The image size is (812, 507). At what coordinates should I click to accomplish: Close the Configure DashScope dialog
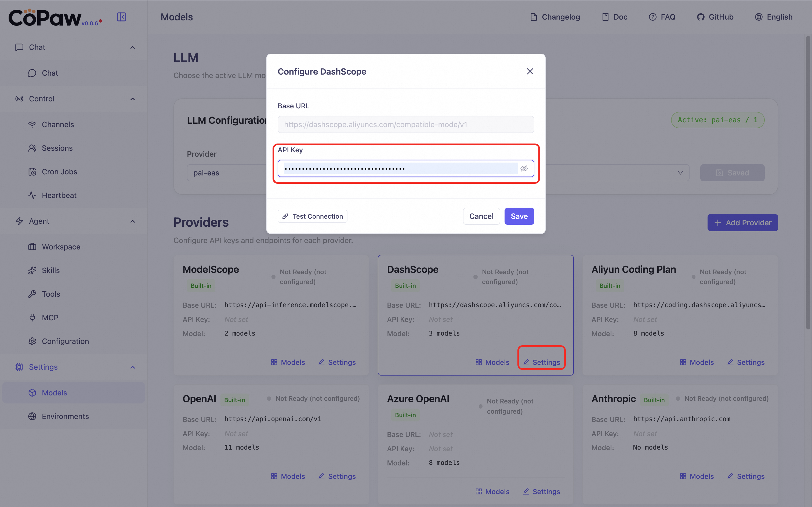point(530,71)
